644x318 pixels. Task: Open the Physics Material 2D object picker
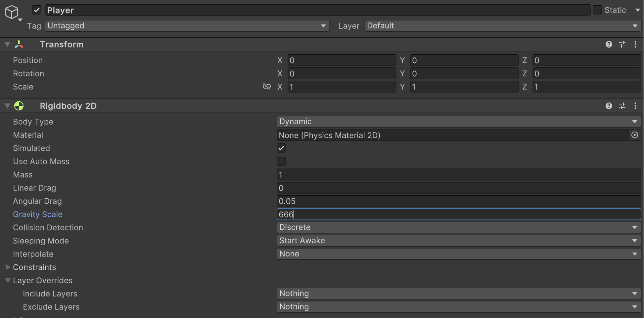tap(635, 135)
